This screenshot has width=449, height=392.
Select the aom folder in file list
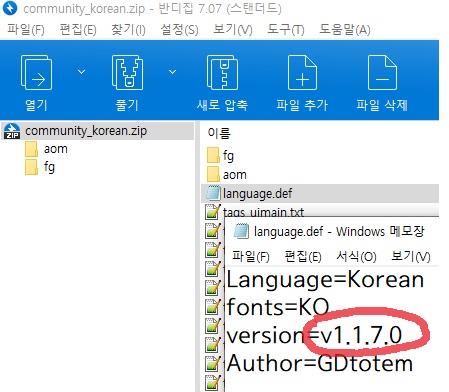coord(235,175)
